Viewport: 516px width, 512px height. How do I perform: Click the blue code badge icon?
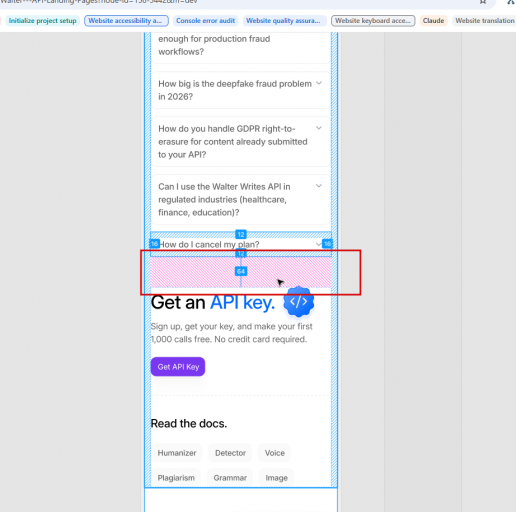[x=298, y=301]
